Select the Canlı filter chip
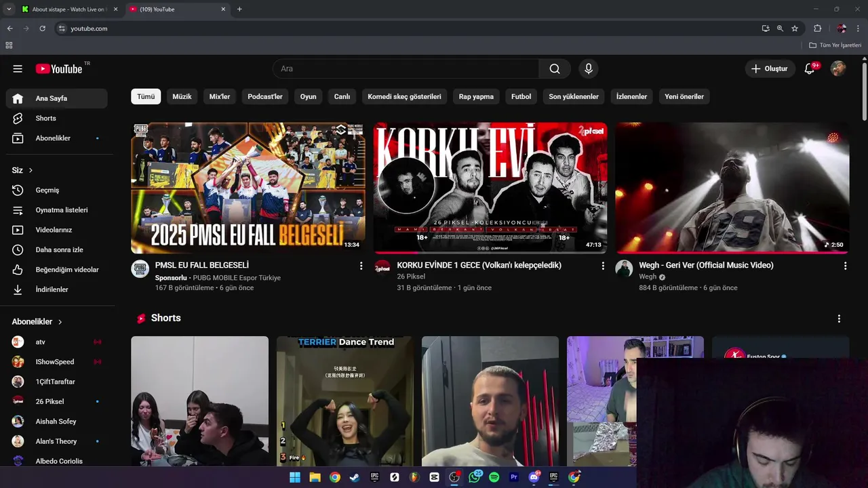The image size is (868, 488). pos(342,96)
